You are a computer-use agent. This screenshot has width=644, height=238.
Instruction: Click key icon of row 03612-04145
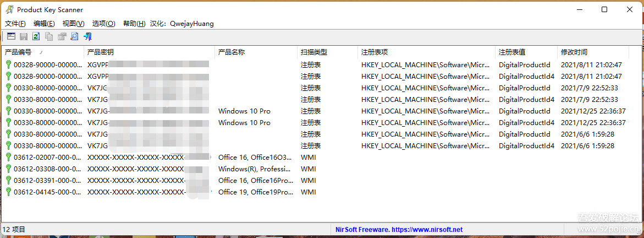[8, 192]
